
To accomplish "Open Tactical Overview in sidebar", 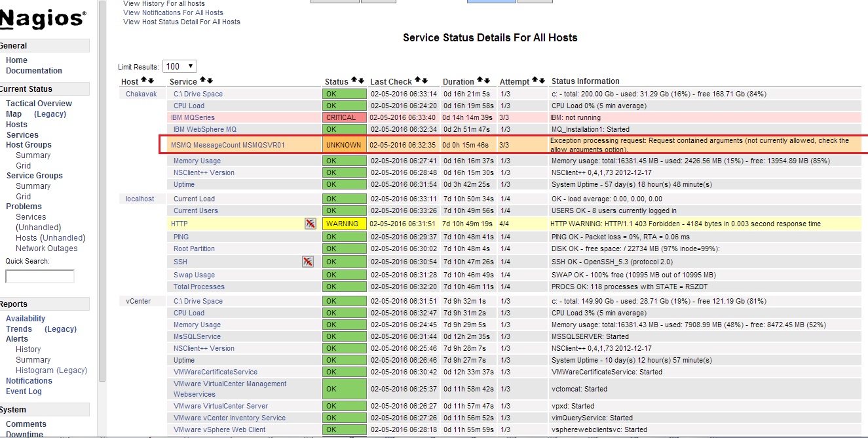I will pos(39,104).
